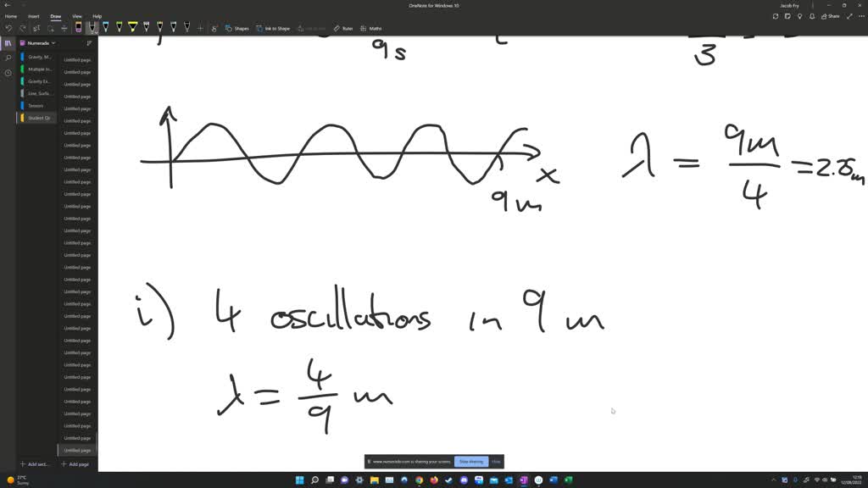Open weather widget showing Sunny
The height and width of the screenshot is (488, 868).
pos(18,480)
